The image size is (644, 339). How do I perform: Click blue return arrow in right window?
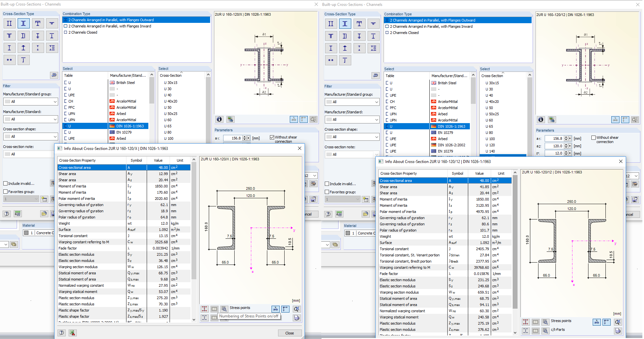pos(375,75)
